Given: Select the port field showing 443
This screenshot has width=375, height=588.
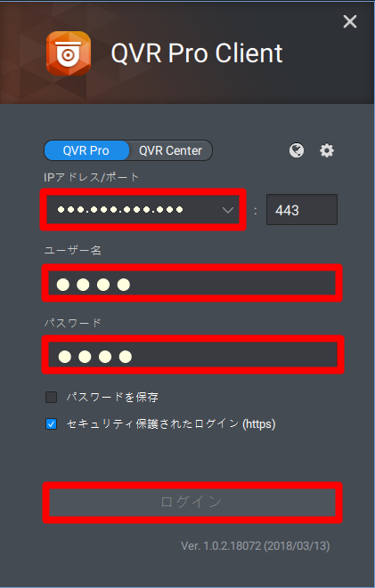Looking at the screenshot, I should pos(302,210).
